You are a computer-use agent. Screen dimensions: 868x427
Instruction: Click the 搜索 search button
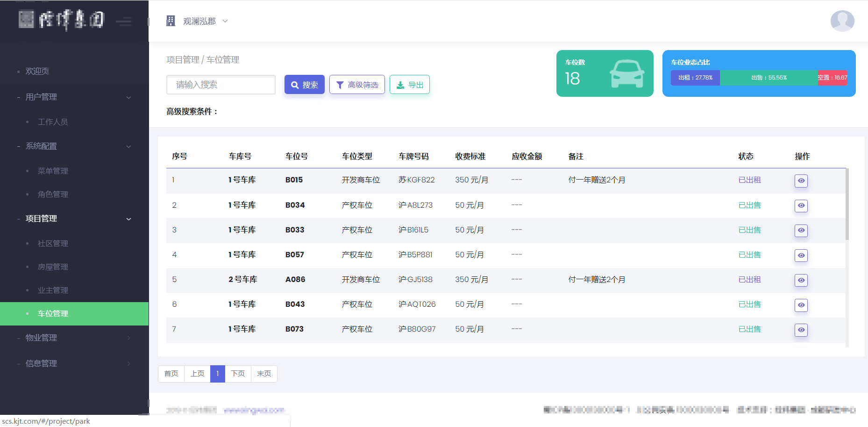305,85
